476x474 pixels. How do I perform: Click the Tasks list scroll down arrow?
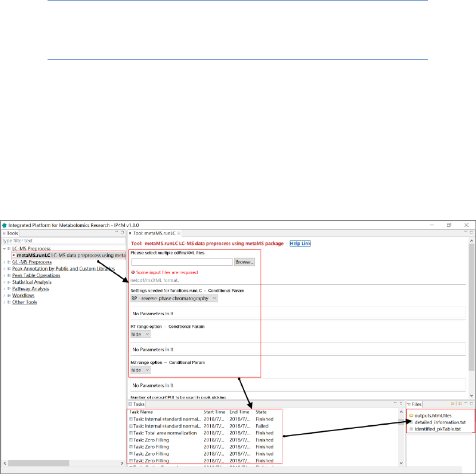(401, 463)
